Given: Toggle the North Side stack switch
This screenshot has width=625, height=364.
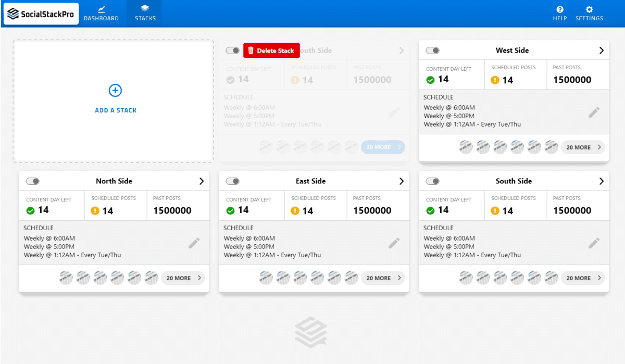Looking at the screenshot, I should tap(32, 181).
